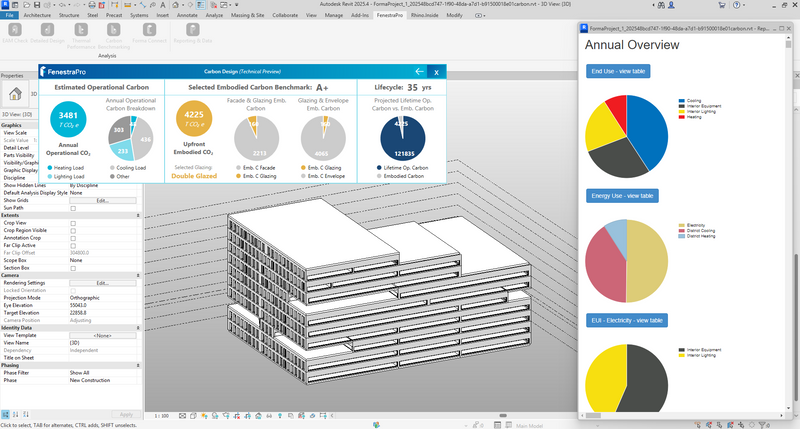Open the view scale 1:100 selector
Screen dimensions: 800x429
click(x=162, y=416)
